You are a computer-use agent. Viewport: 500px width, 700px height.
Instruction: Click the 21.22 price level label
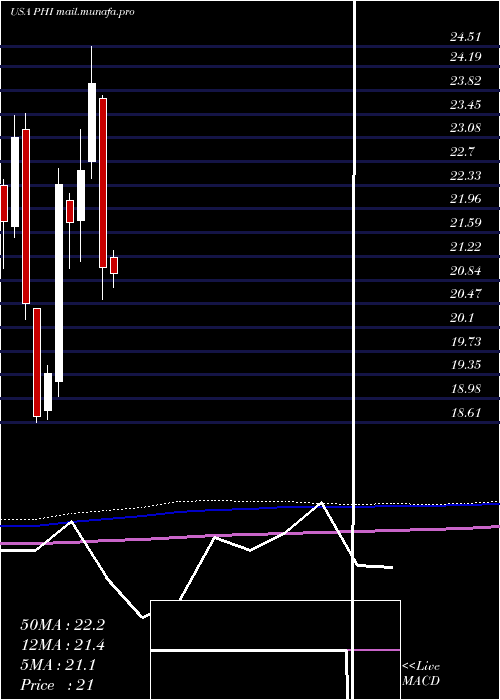click(x=465, y=247)
